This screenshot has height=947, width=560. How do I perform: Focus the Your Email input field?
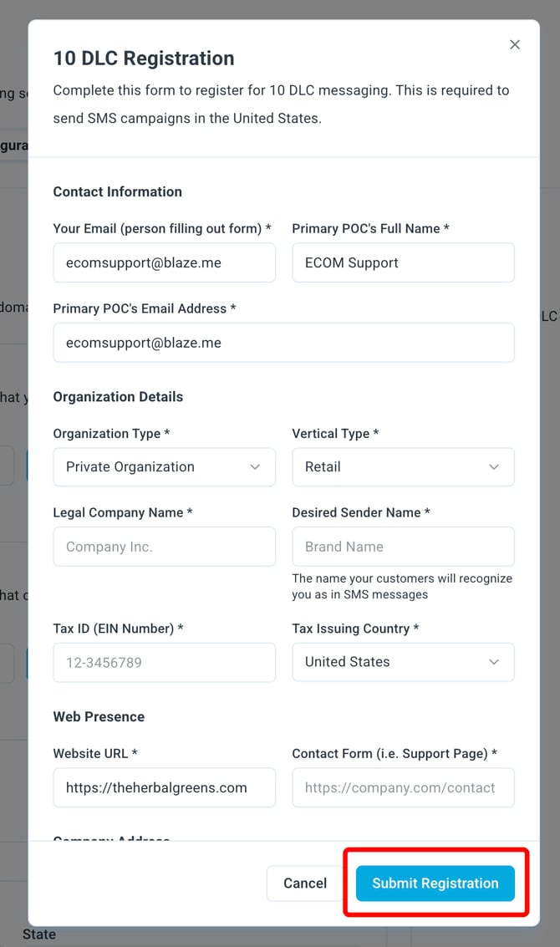[165, 262]
